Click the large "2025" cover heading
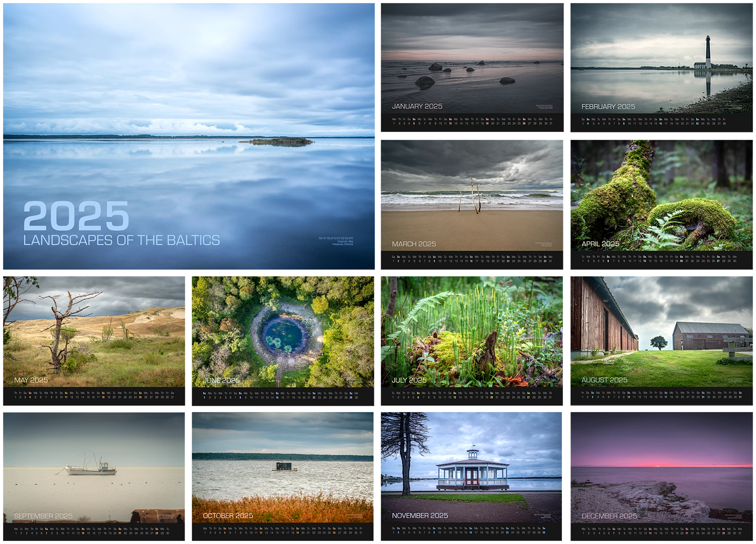The width and height of the screenshot is (756, 544). (76, 217)
